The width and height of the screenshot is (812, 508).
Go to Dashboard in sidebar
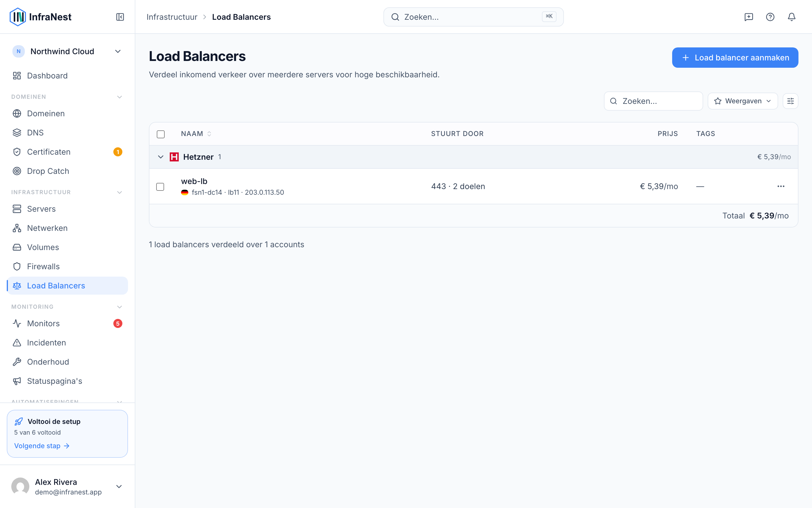(x=67, y=76)
